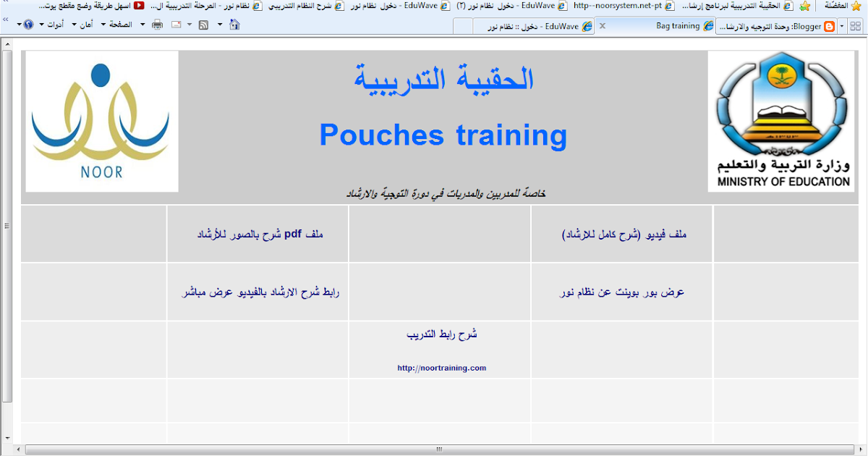Click the http://noortraining.com link

click(x=442, y=368)
